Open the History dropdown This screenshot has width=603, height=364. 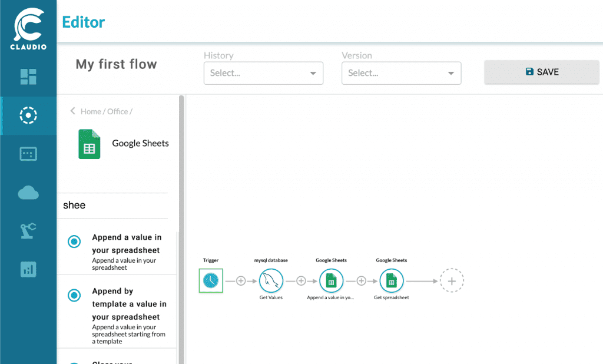coord(263,73)
